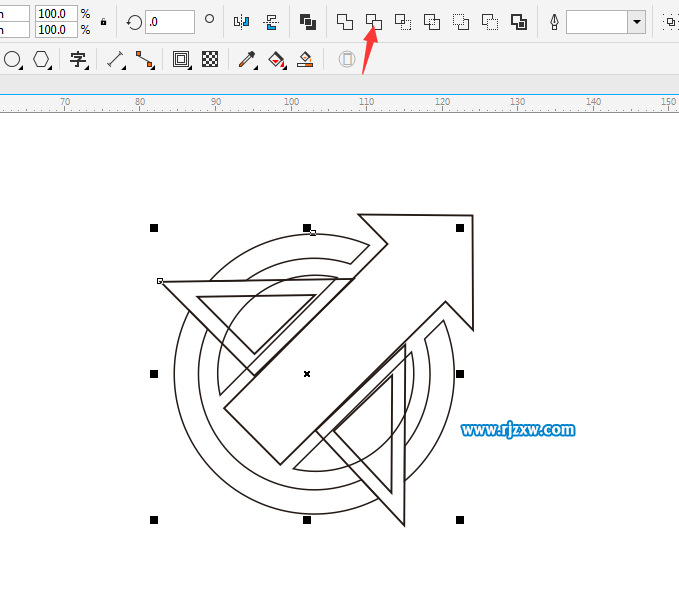Click the www.rjzxw.com watermark link
The height and width of the screenshot is (606, 679).
[x=518, y=430]
